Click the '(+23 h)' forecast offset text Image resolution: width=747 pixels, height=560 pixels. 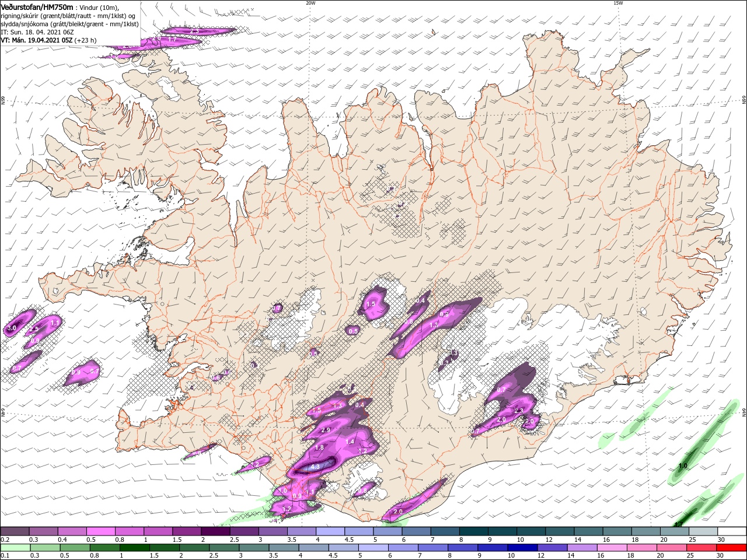(x=85, y=40)
